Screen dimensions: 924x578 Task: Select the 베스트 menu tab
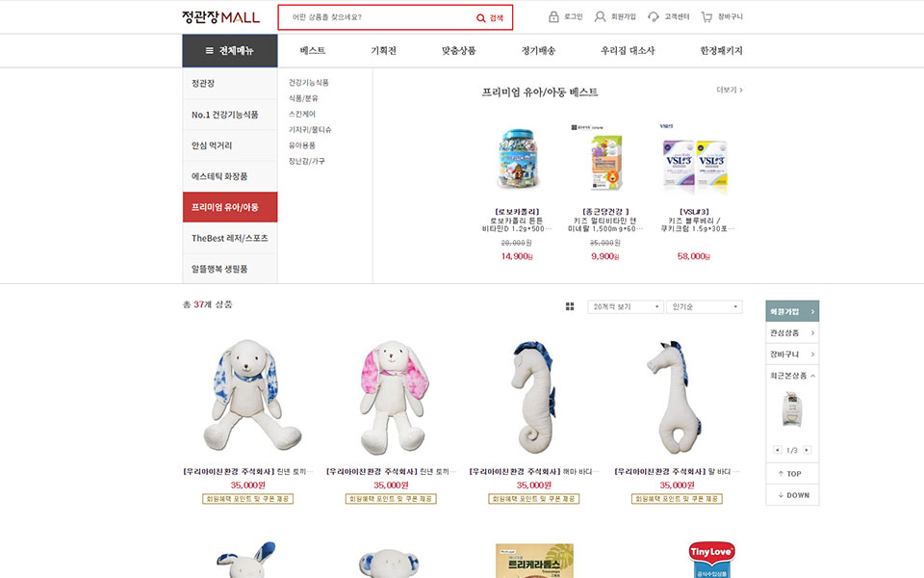coord(312,51)
